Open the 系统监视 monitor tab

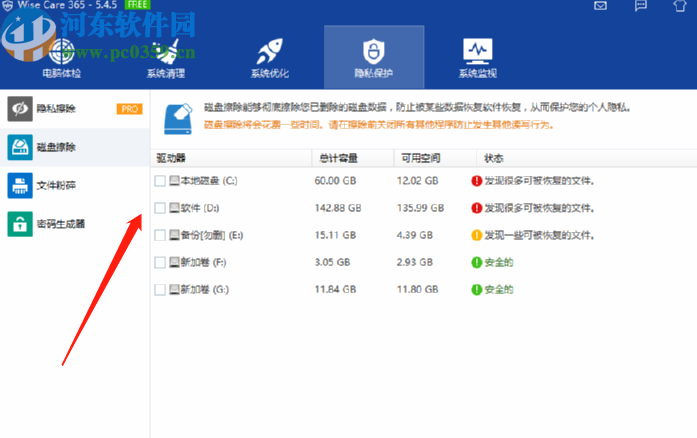[477, 58]
